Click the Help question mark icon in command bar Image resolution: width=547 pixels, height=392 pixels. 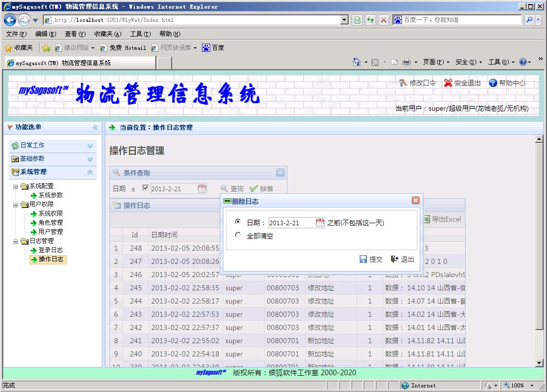point(523,62)
